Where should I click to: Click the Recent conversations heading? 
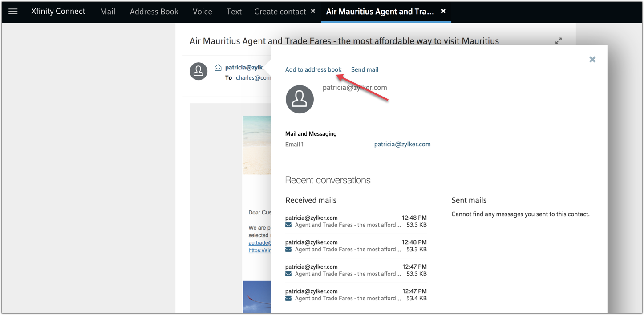coord(328,180)
